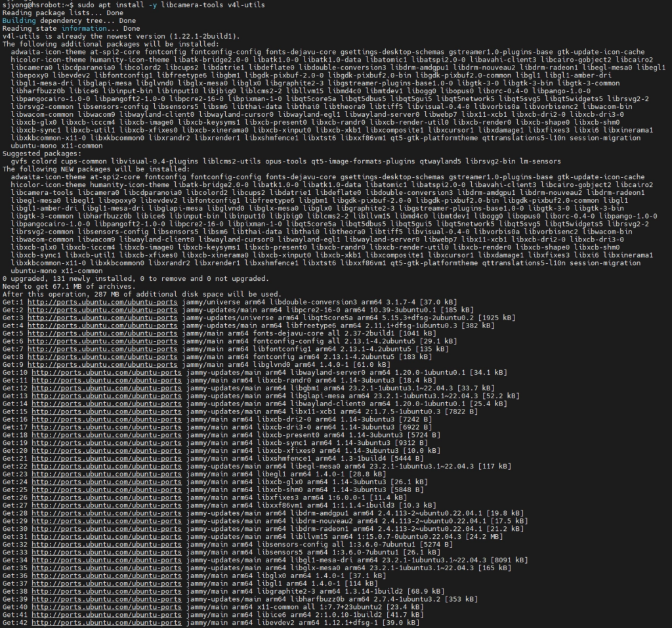Click the 'libegl-mesa0 arm64 23.2.1' entry

[x=399, y=466]
